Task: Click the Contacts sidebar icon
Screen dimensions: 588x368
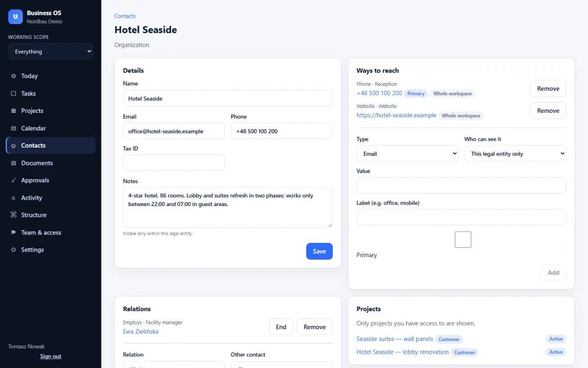Action: (x=13, y=146)
